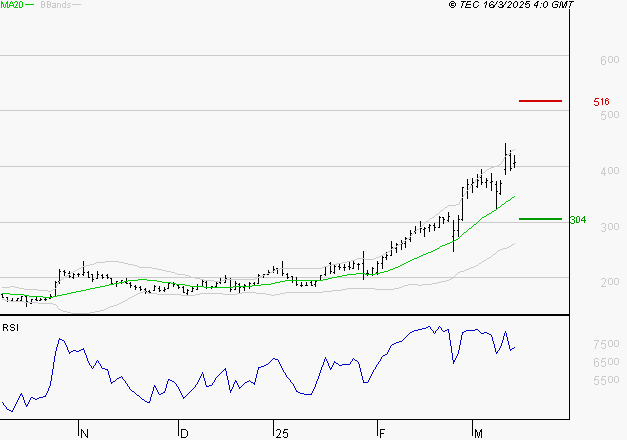Click the 25 year marker on time axis
Screen dimensions: 627x440
coord(282,433)
